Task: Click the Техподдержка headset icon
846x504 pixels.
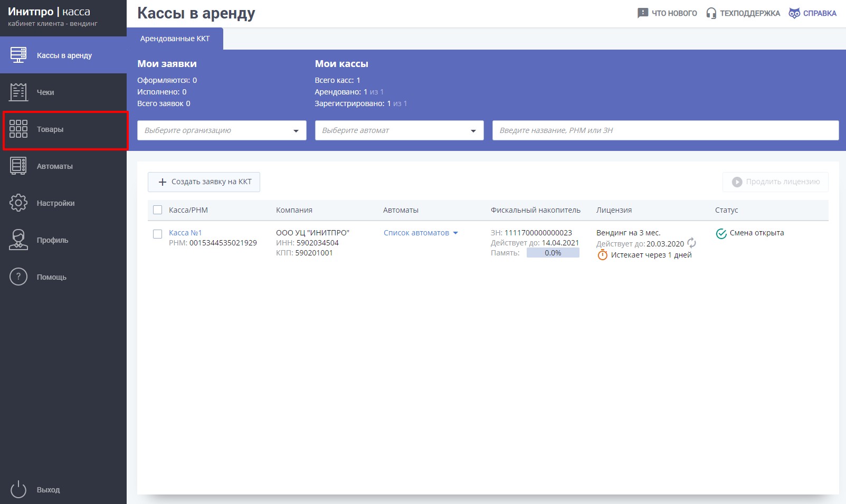Action: [711, 13]
